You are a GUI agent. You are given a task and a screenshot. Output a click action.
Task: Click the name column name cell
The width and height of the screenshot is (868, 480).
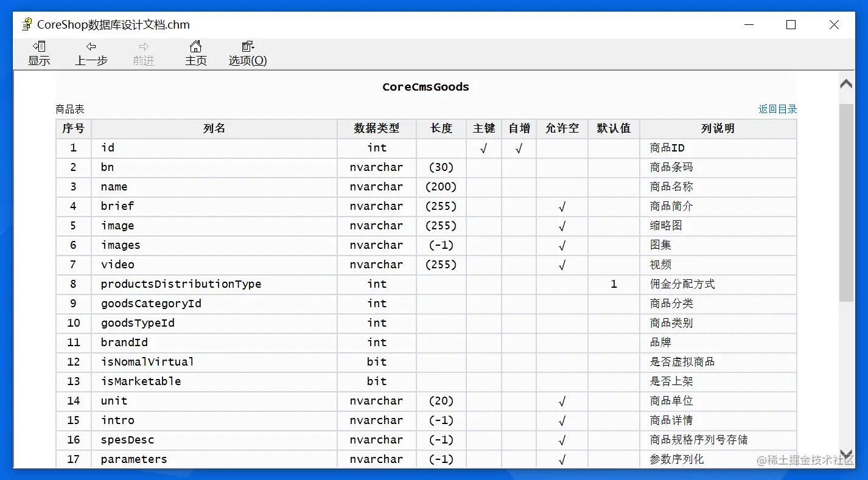click(x=214, y=187)
